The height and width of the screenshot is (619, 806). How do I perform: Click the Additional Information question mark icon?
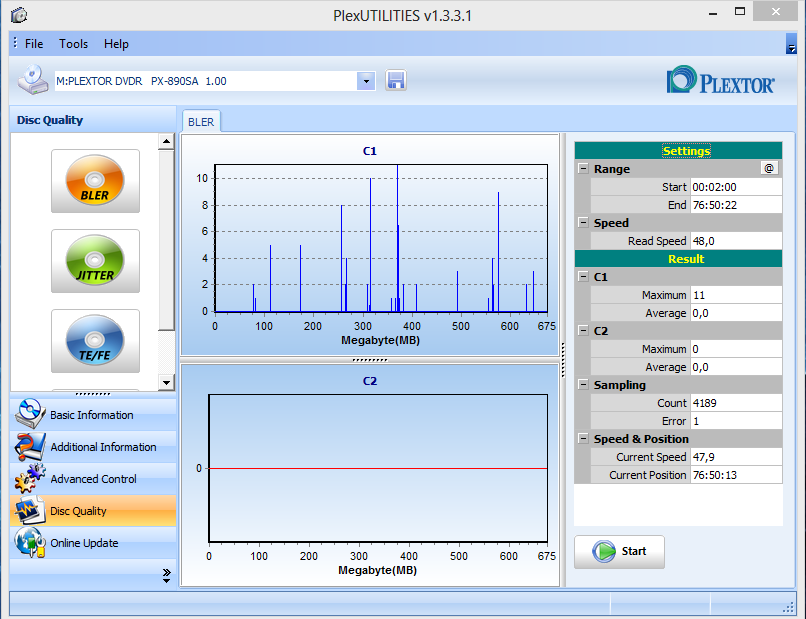click(x=29, y=446)
